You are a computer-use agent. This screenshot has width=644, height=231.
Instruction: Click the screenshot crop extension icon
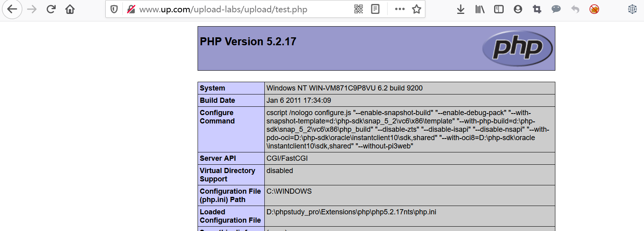pos(537,9)
